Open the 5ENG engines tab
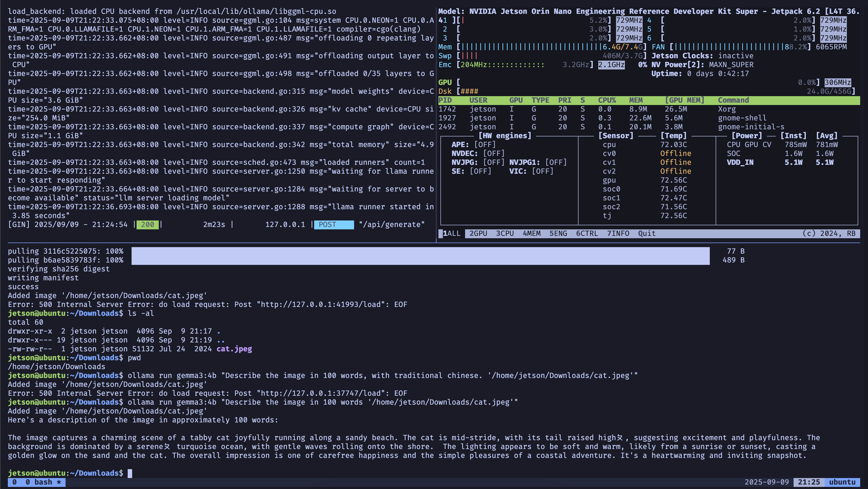 click(558, 234)
